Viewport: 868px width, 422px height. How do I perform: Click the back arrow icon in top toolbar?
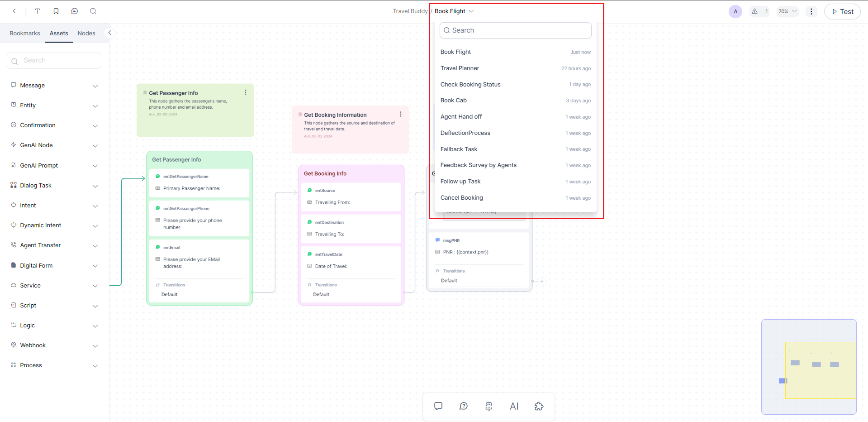14,11
